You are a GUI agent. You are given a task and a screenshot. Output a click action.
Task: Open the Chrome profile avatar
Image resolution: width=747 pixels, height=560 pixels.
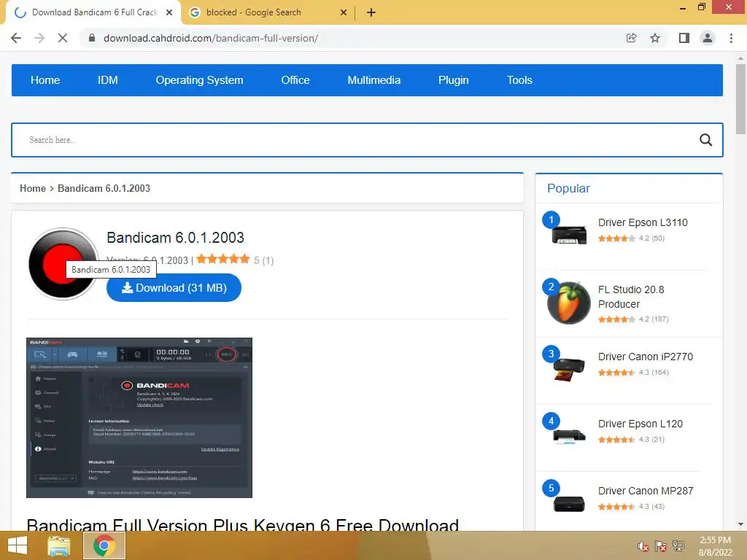(x=708, y=38)
